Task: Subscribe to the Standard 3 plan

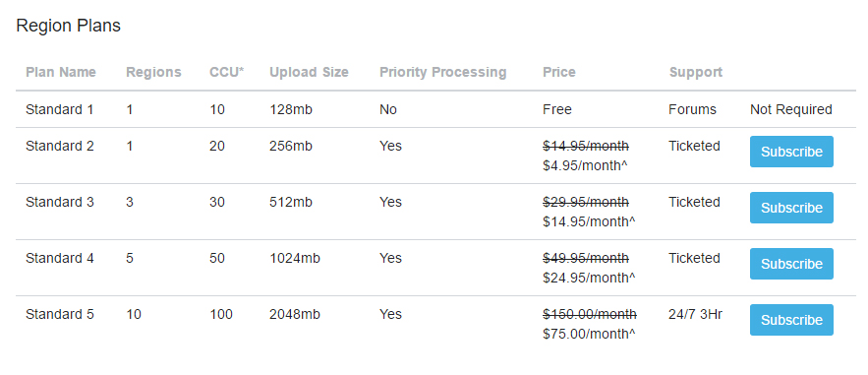Action: coord(791,208)
